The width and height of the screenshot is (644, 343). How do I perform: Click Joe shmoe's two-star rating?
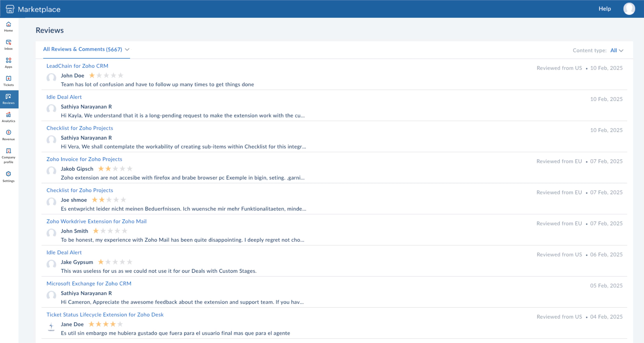109,200
